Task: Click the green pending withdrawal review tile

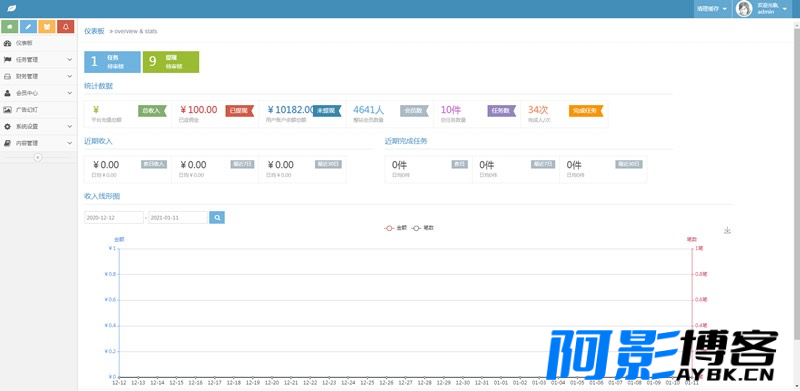Action: pyautogui.click(x=171, y=62)
